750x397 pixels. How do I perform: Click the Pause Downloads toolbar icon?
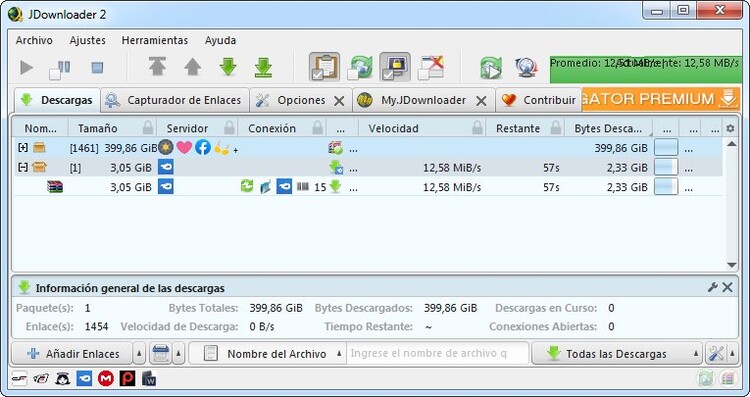point(60,69)
